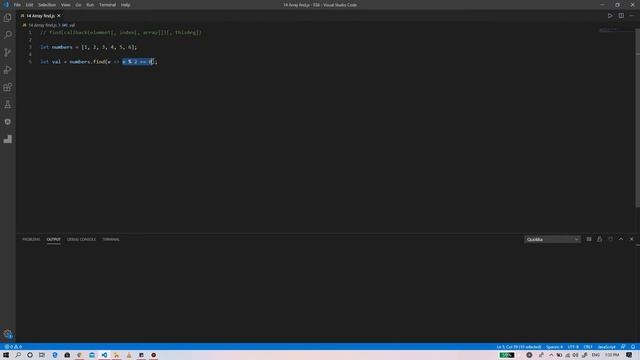Viewport: 640px width, 360px height.
Task: Open the Source Control view
Action: pyautogui.click(x=8, y=52)
